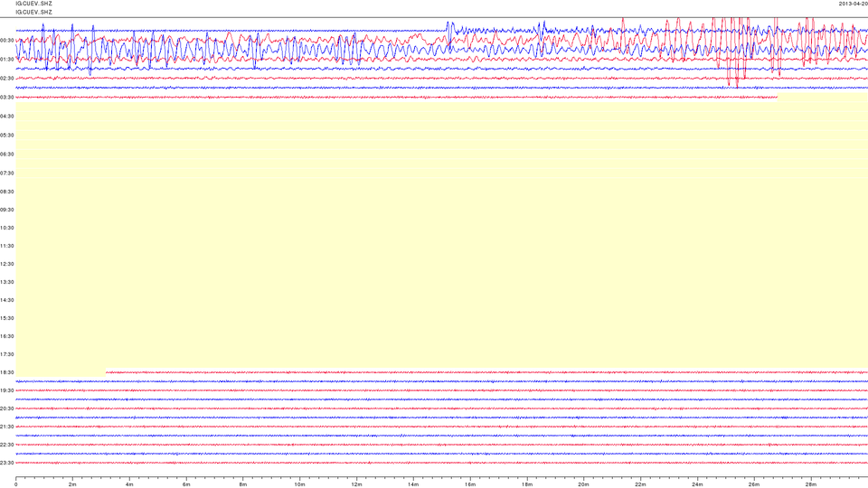Select the 18m axis tick label

(x=527, y=484)
